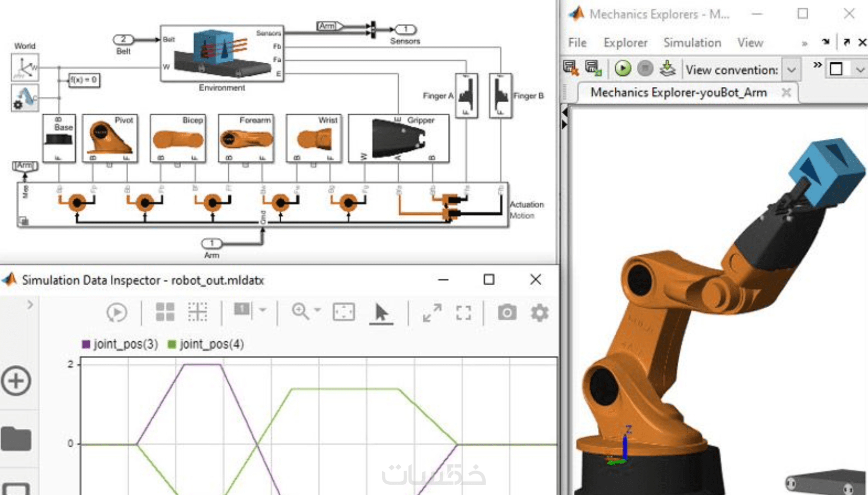Screen dimensions: 868x495
Task: Click the plus button in Data Inspector sidebar
Action: click(x=16, y=381)
